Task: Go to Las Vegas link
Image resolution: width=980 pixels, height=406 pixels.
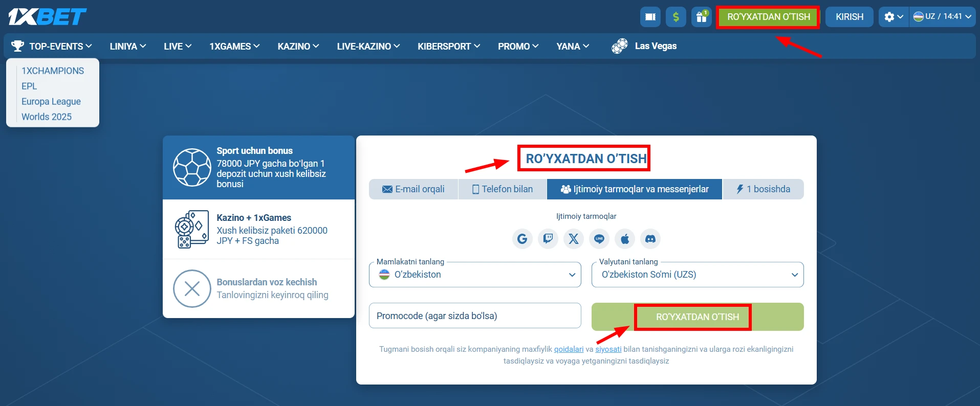Action: pyautogui.click(x=656, y=46)
